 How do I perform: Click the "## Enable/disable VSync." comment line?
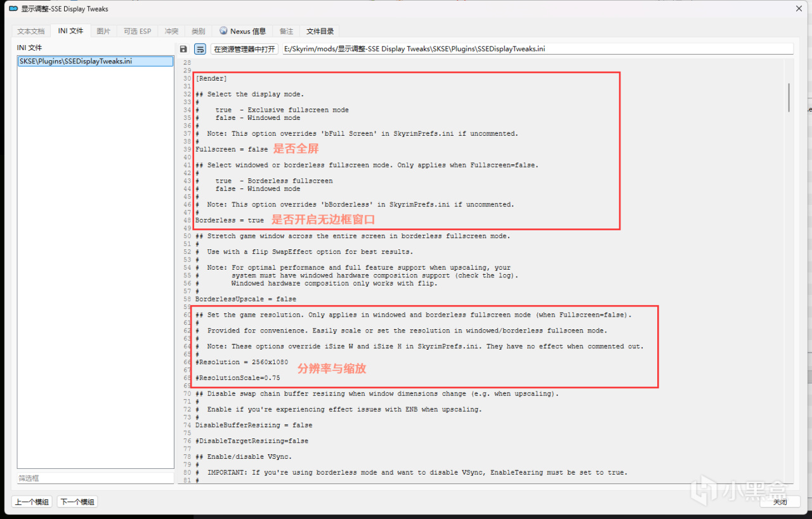pyautogui.click(x=244, y=457)
